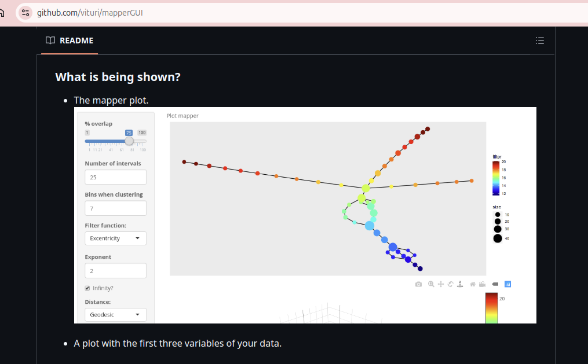Click the Bins when clustering input field

(115, 208)
